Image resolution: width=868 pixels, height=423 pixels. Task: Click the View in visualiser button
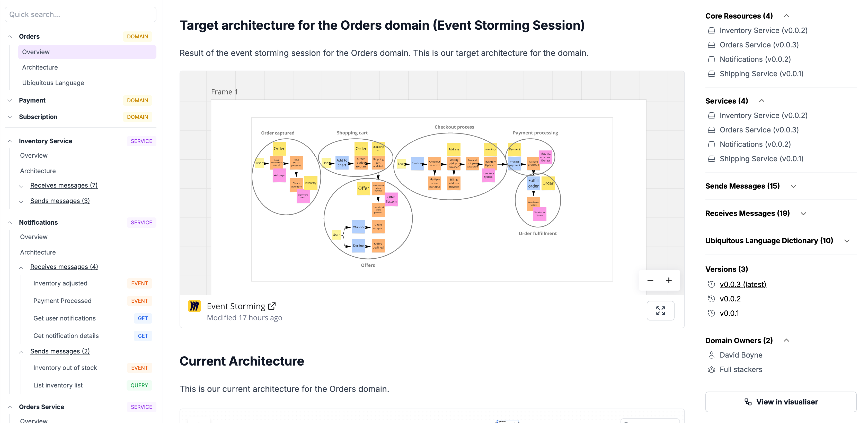781,402
